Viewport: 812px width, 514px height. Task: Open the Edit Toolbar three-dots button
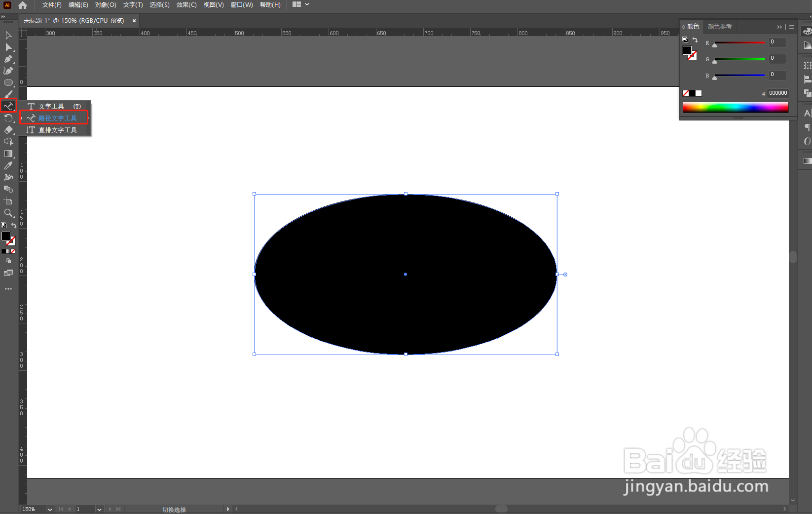point(8,289)
